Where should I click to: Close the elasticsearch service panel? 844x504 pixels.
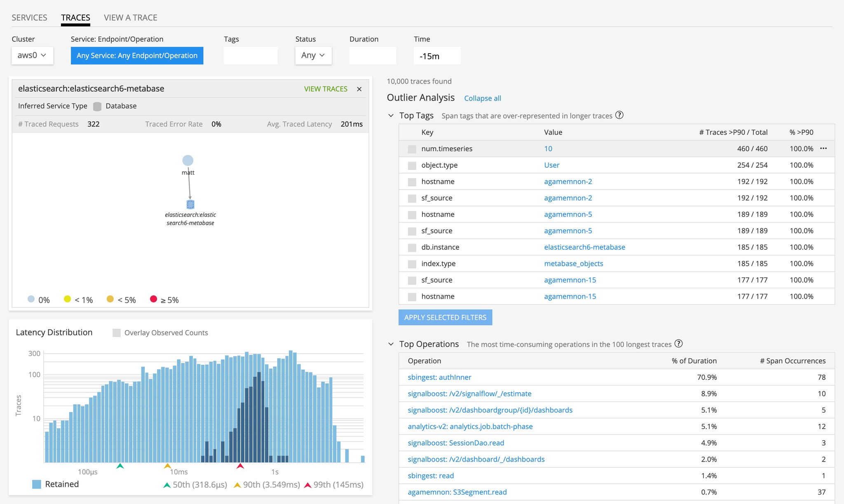[359, 89]
